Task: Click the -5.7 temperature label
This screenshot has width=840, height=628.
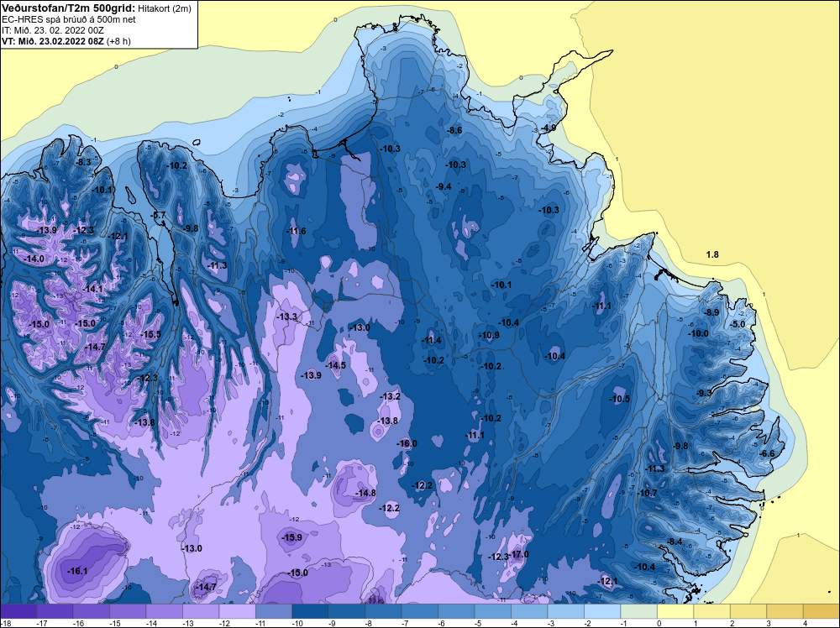Action: coord(159,215)
